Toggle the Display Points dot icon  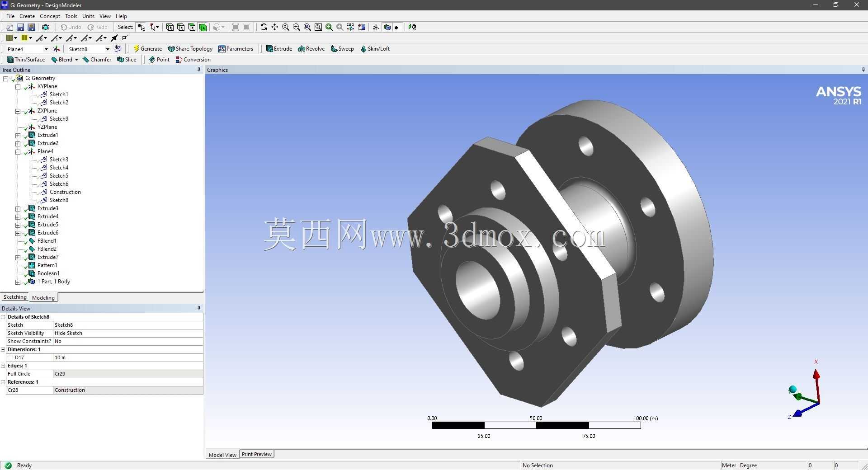click(x=396, y=27)
